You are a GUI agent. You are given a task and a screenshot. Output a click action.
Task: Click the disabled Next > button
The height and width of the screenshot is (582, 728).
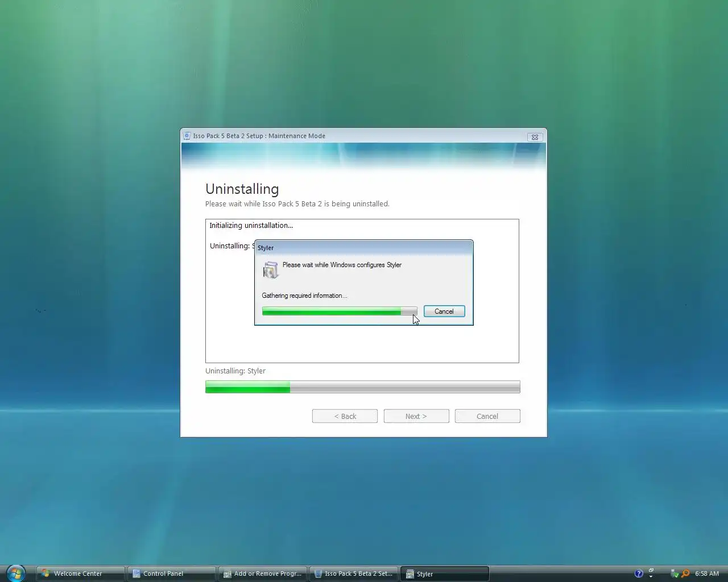[x=416, y=416]
